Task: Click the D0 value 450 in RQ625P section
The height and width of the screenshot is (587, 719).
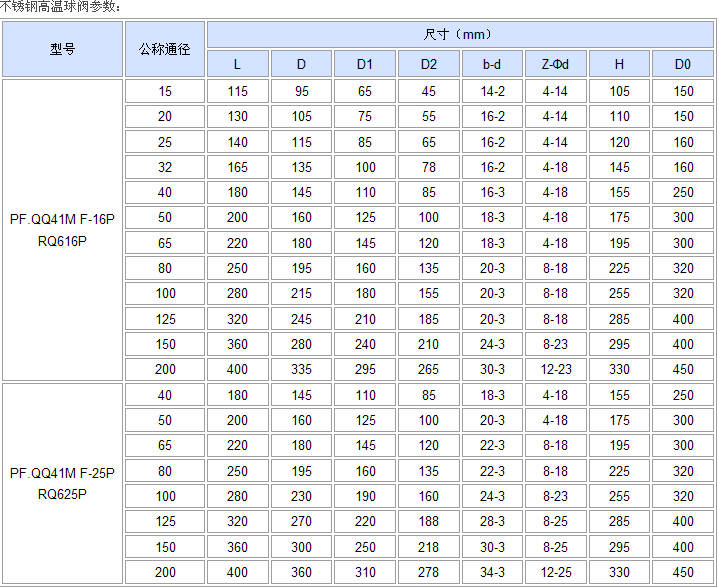Action: 683,572
